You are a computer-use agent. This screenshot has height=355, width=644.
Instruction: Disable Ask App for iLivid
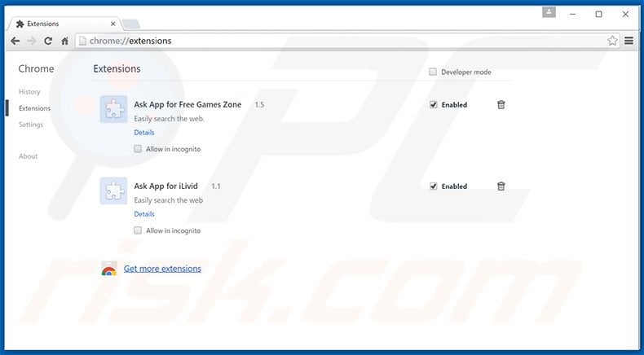pos(434,186)
